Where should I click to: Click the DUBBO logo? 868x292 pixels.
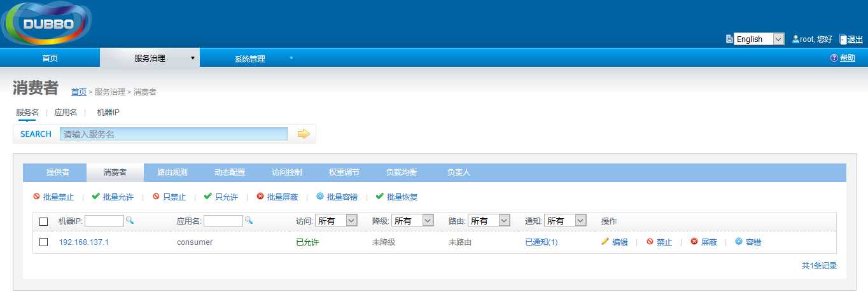47,24
